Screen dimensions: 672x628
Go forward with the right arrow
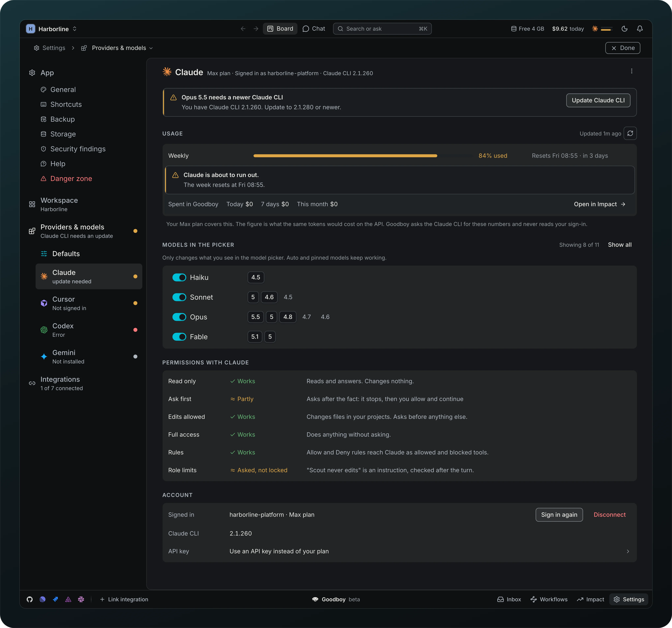point(256,29)
